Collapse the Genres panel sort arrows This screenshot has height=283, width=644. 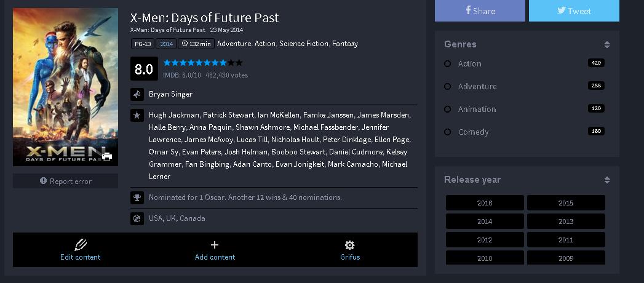click(x=606, y=45)
